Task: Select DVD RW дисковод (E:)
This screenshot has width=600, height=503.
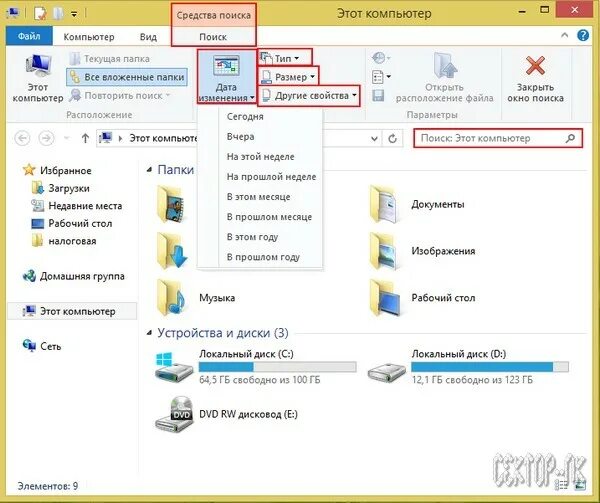Action: click(x=226, y=414)
